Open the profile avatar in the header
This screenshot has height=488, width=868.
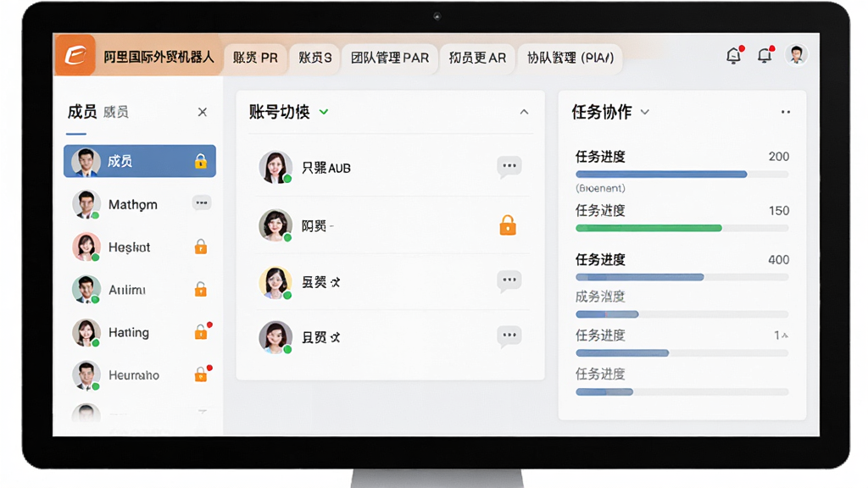click(x=797, y=55)
